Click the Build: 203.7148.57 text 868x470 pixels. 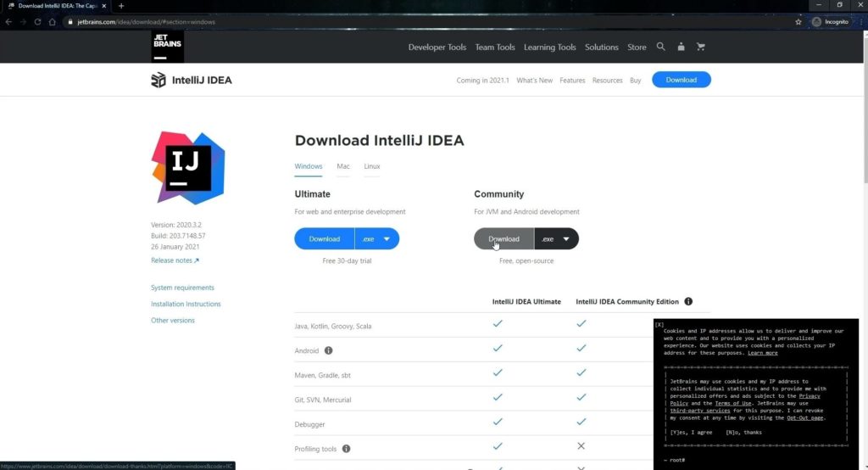(178, 236)
